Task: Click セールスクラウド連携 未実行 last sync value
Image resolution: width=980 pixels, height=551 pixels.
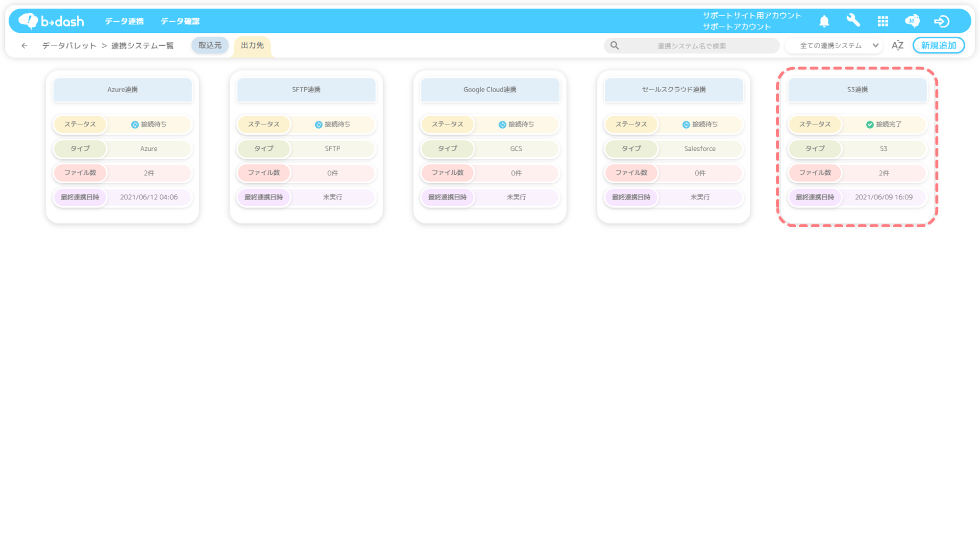Action: coord(700,197)
